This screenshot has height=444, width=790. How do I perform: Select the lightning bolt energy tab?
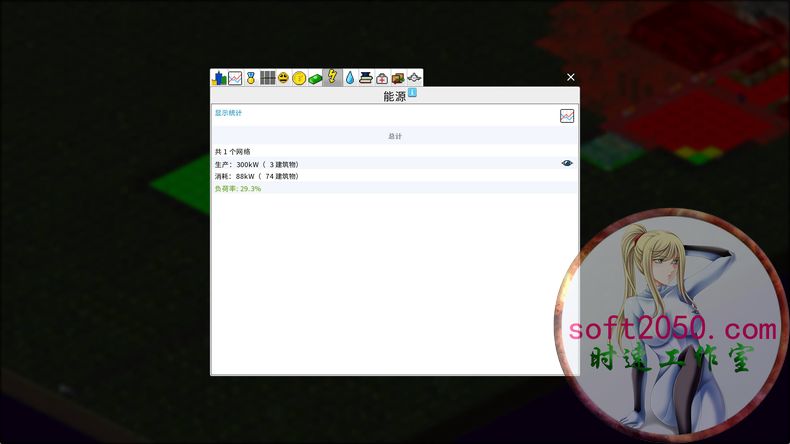point(333,78)
